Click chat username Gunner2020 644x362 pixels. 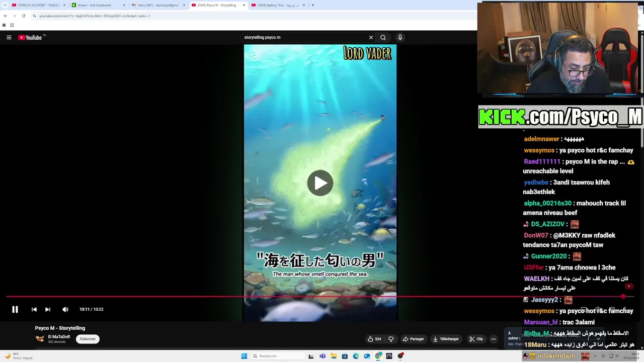pyautogui.click(x=548, y=256)
